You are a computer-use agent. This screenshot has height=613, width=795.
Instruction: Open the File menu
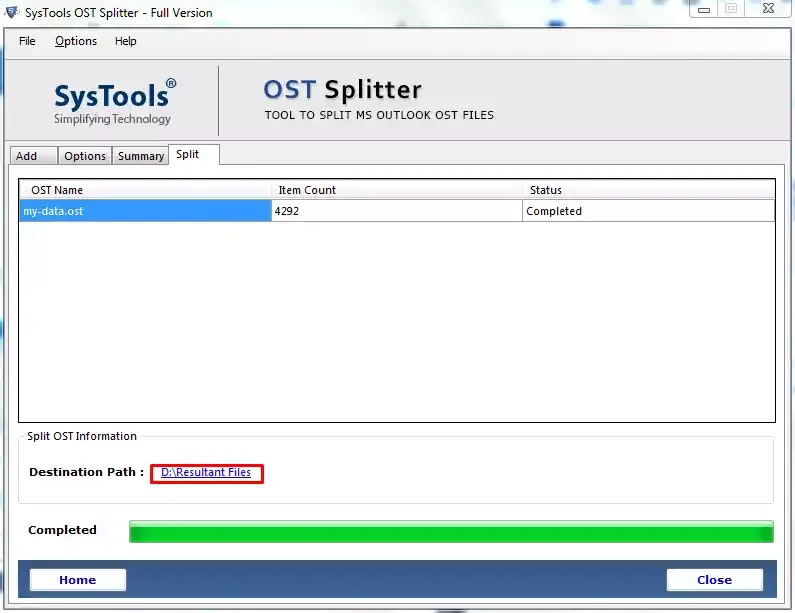tap(27, 41)
